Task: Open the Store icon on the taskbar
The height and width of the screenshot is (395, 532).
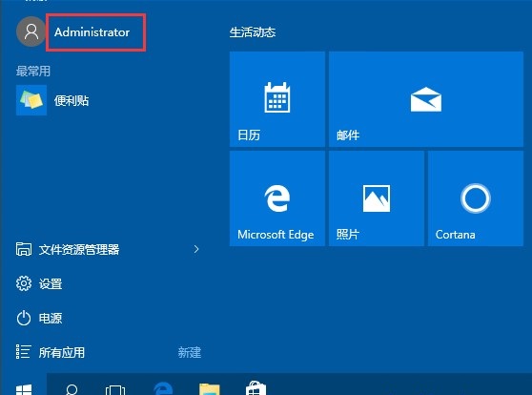Action: click(256, 388)
